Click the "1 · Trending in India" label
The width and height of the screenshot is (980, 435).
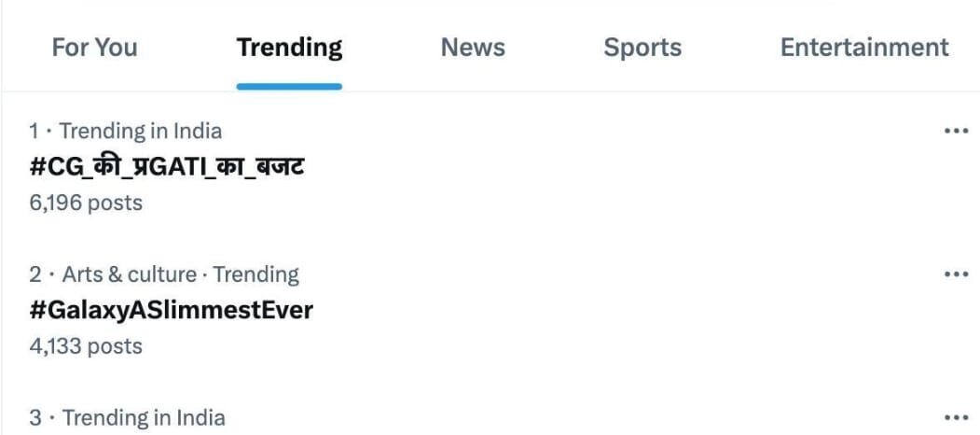point(126,131)
